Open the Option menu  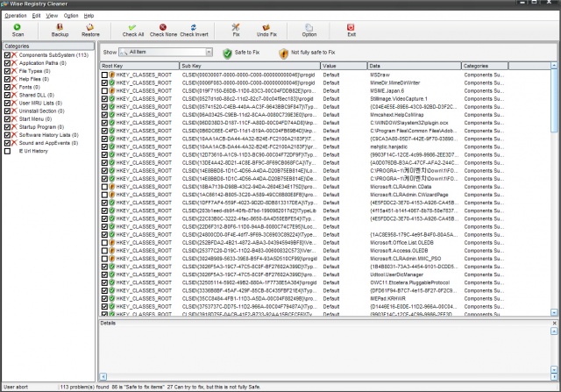(71, 16)
